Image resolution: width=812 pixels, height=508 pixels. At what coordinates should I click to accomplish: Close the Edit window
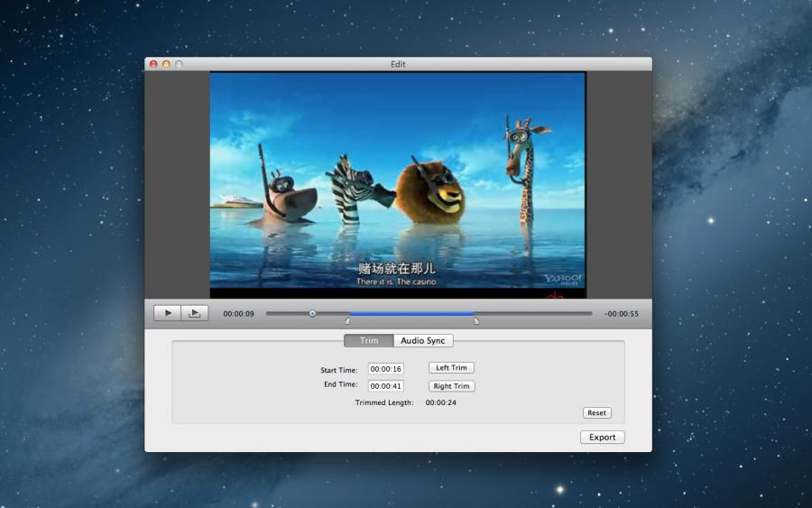click(x=153, y=64)
